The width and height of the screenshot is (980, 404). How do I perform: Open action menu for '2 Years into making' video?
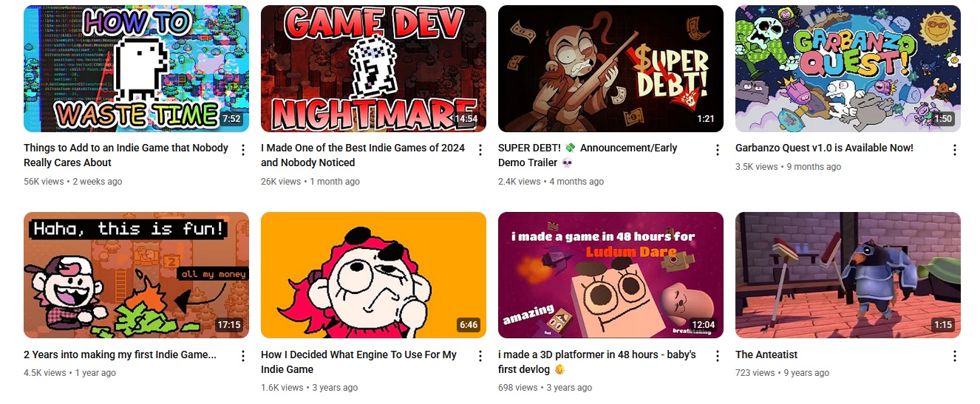(242, 357)
